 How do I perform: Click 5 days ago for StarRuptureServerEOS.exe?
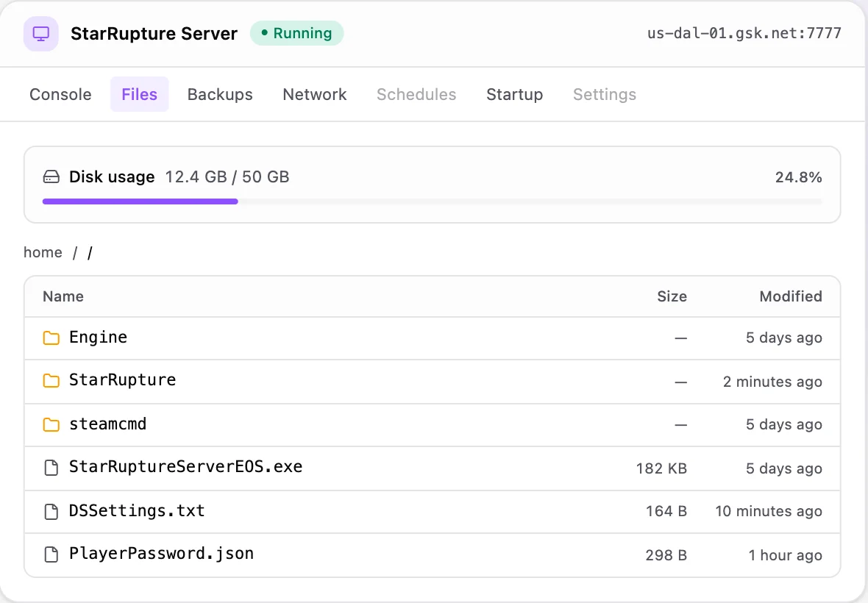784,468
